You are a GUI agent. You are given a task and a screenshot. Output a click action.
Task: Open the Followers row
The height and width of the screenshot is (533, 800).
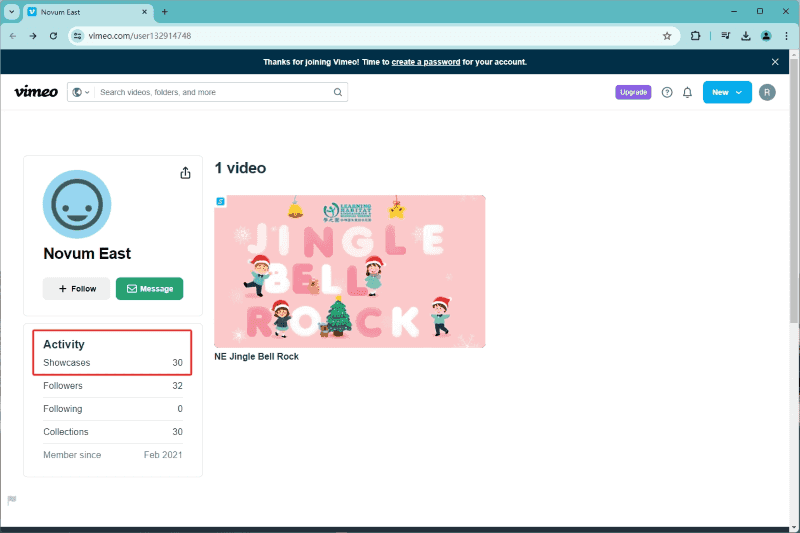click(x=113, y=386)
